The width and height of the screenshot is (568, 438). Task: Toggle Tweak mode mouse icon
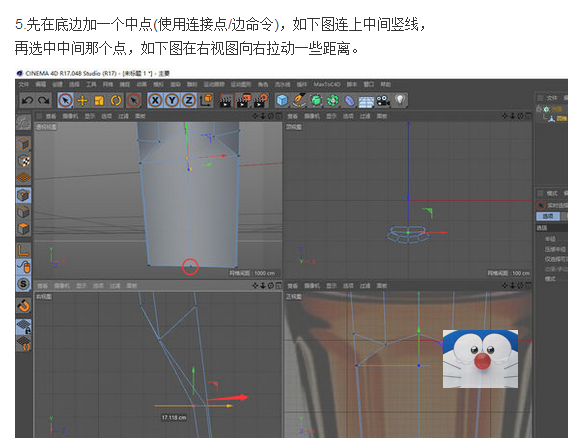pos(24,267)
